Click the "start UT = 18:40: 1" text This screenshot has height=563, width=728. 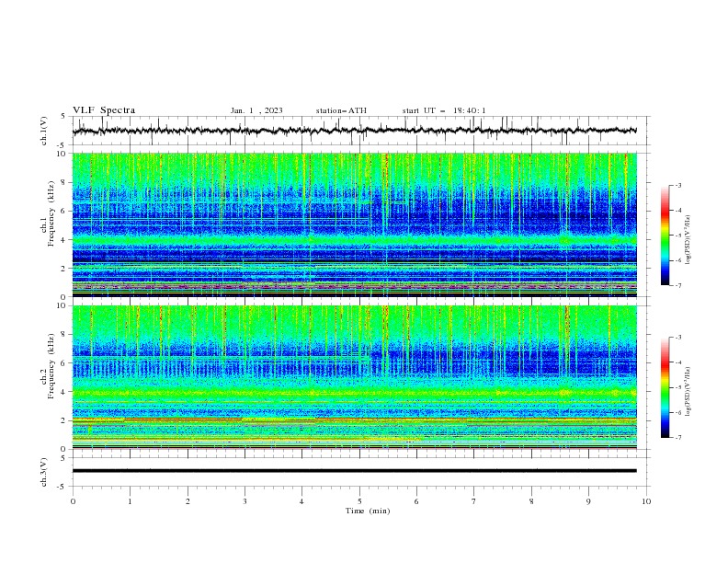(x=444, y=110)
